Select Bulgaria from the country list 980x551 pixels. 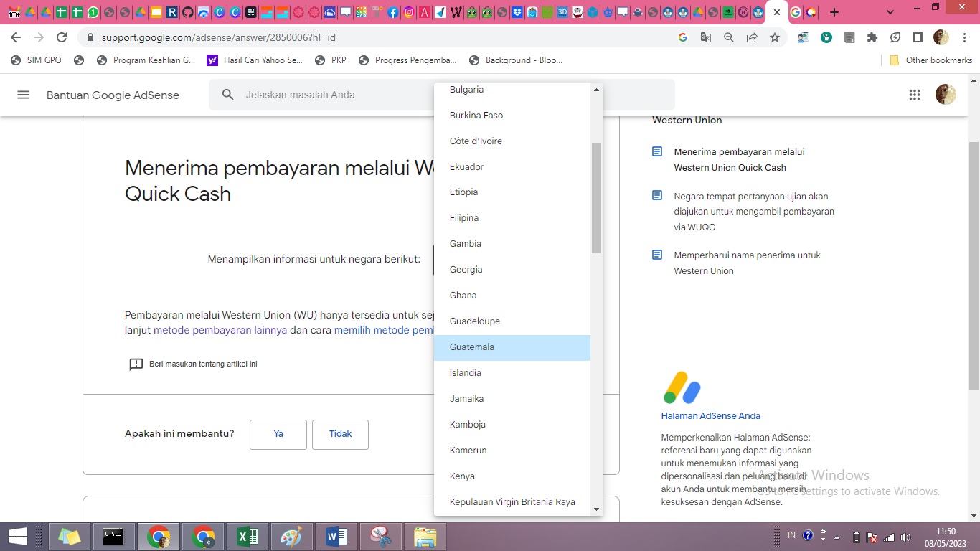pyautogui.click(x=512, y=90)
